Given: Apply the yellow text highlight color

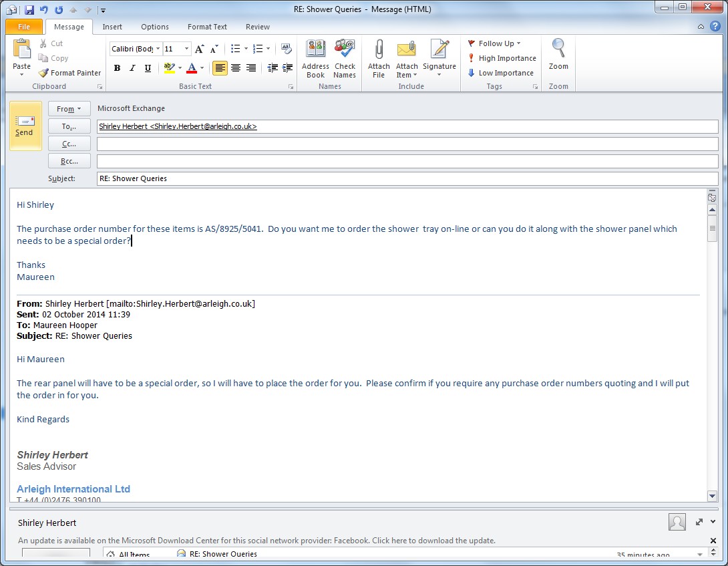Looking at the screenshot, I should point(169,68).
